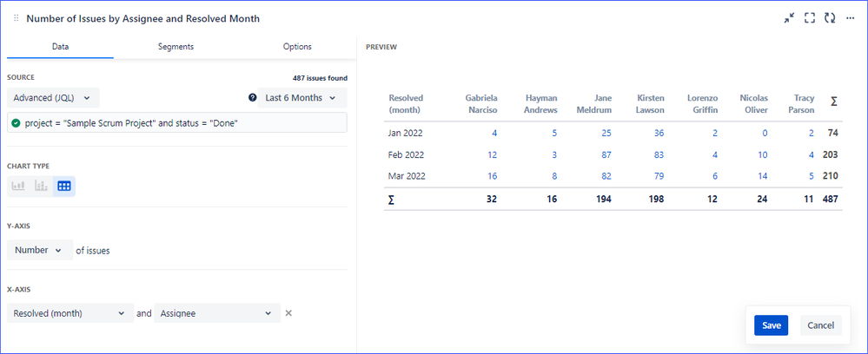Click Jan 2022 Kirsten Lawson value 36
Viewport: 868px width, 354px height.
point(659,133)
